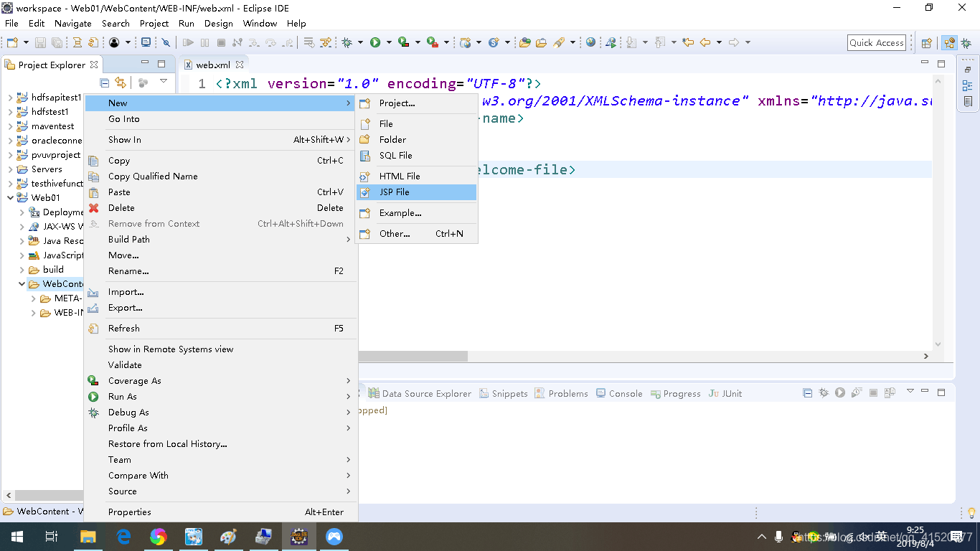
Task: Click the Resume debug toolbar icon
Action: [189, 42]
